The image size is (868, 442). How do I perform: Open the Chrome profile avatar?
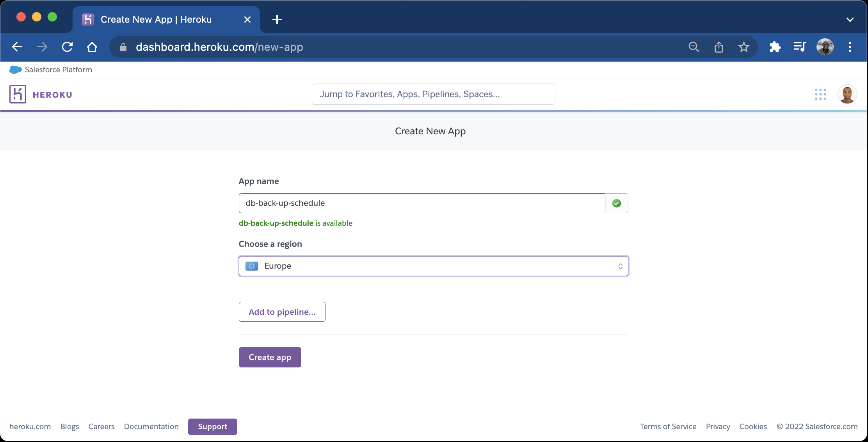point(825,46)
